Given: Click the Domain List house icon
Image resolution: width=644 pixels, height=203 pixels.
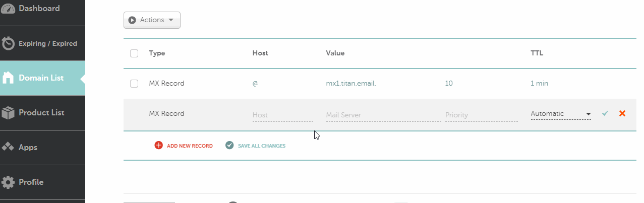Looking at the screenshot, I should pos(8,78).
